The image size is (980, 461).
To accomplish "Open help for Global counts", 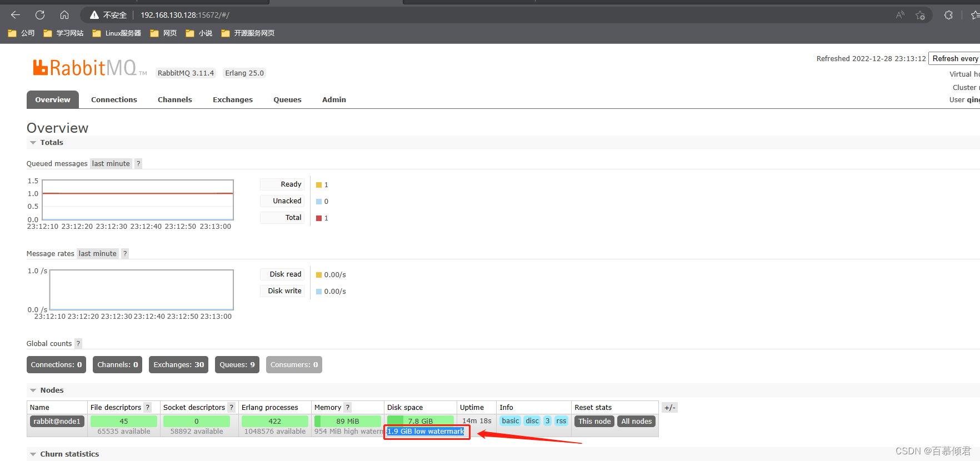I will click(x=78, y=343).
